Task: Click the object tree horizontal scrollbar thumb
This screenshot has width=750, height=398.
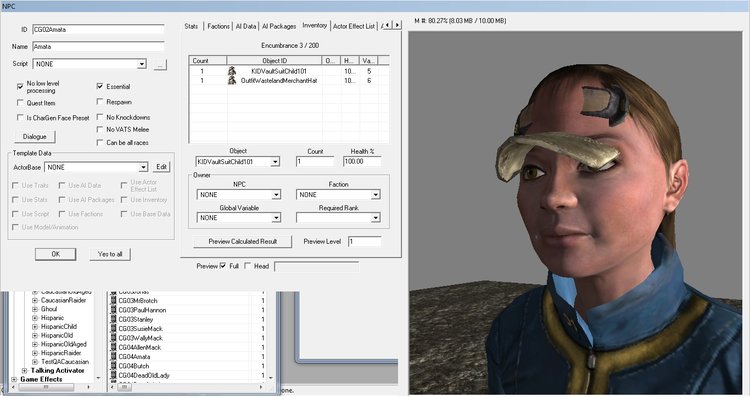Action: click(x=46, y=387)
